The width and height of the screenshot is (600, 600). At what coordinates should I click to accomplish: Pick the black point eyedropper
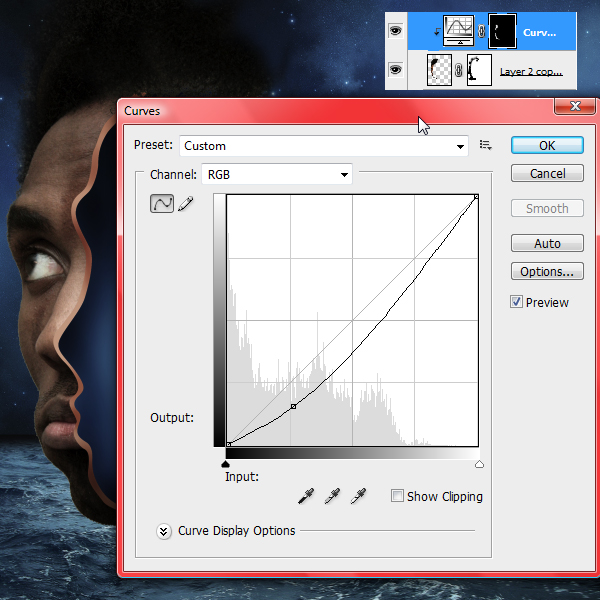[306, 496]
